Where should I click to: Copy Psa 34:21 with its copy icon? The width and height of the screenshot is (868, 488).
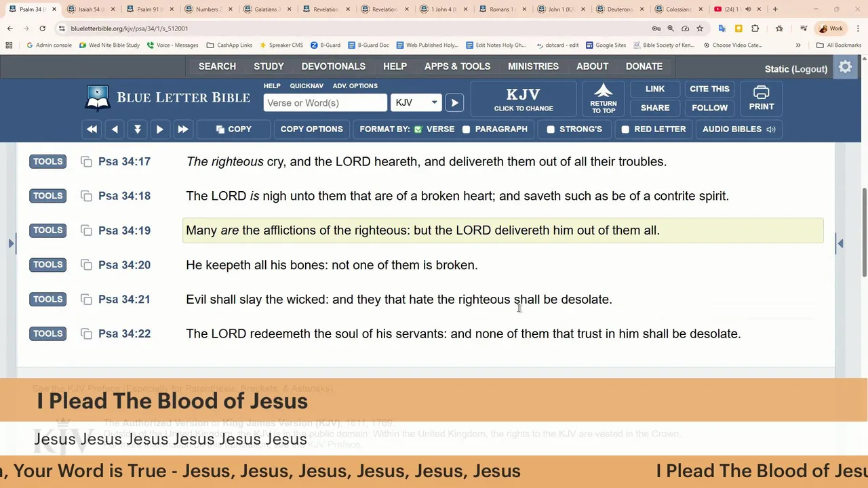(x=86, y=300)
